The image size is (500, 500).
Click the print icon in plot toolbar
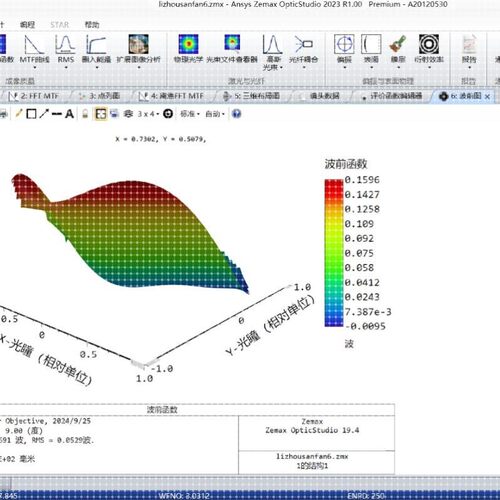[3, 114]
